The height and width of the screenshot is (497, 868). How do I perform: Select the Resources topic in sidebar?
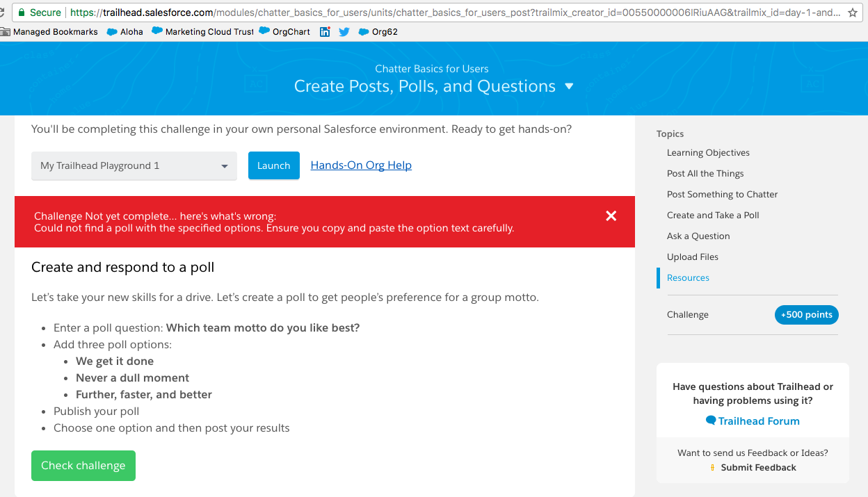pyautogui.click(x=688, y=278)
